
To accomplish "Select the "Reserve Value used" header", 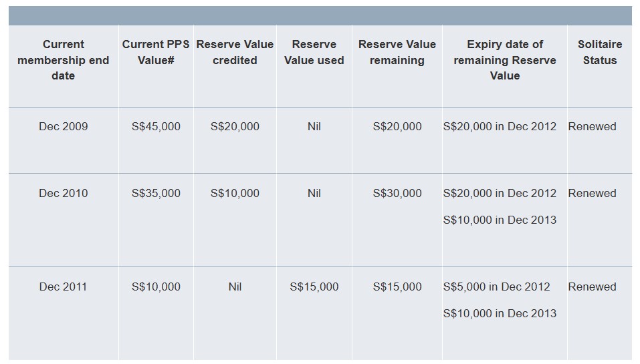I will [314, 52].
